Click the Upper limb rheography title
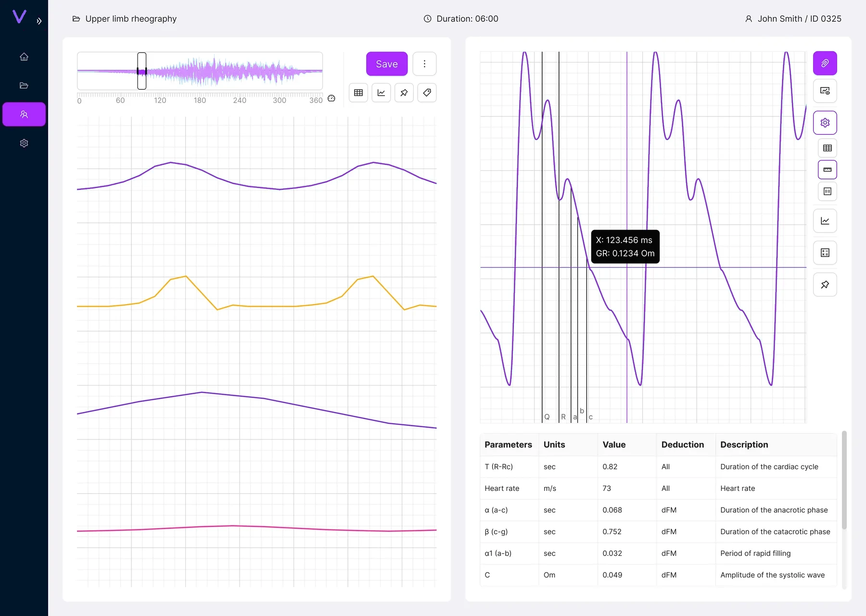Viewport: 866px width, 616px height. [x=131, y=19]
